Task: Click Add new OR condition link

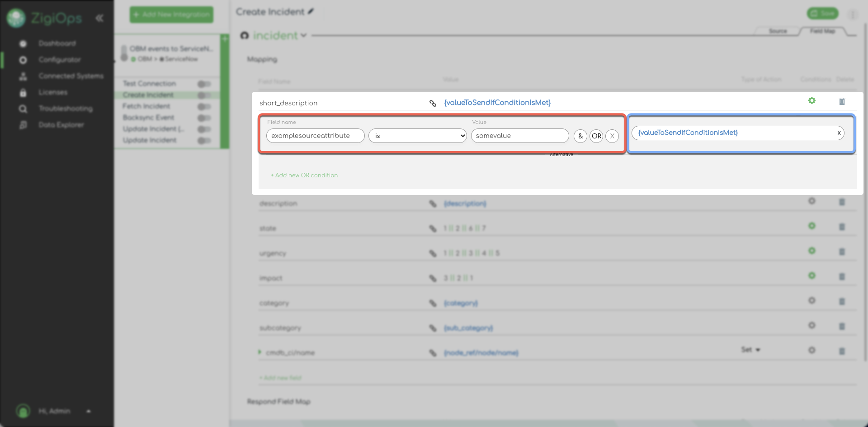Action: click(x=304, y=175)
